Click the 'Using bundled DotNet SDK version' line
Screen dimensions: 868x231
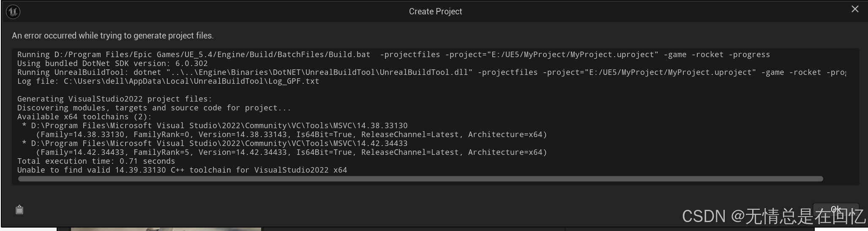[112, 63]
